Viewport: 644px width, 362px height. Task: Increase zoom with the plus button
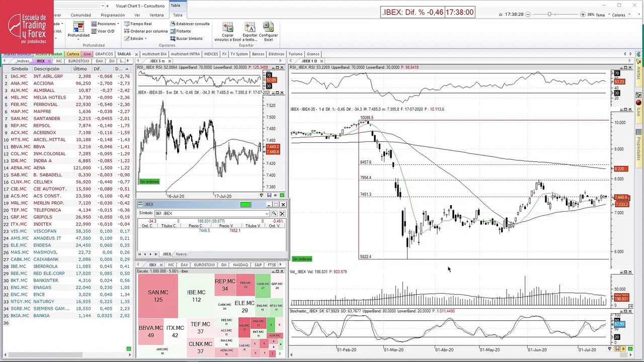coord(583,15)
